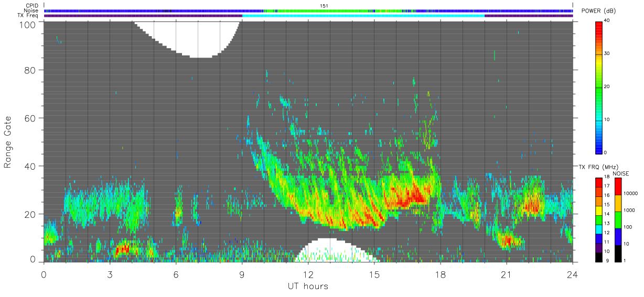The height and width of the screenshot is (297, 644).
Task: Click the 0 dB tick on the power scale
Action: tap(605, 152)
